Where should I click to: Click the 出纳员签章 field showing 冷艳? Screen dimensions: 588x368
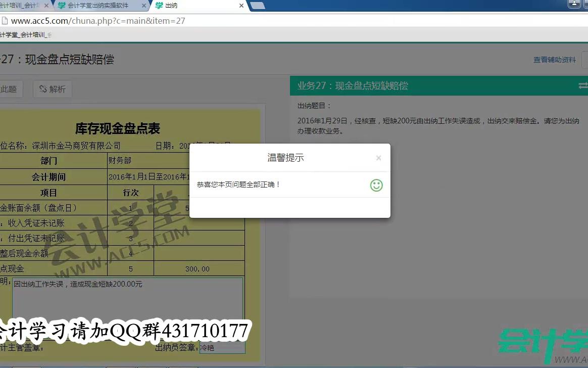(222, 347)
